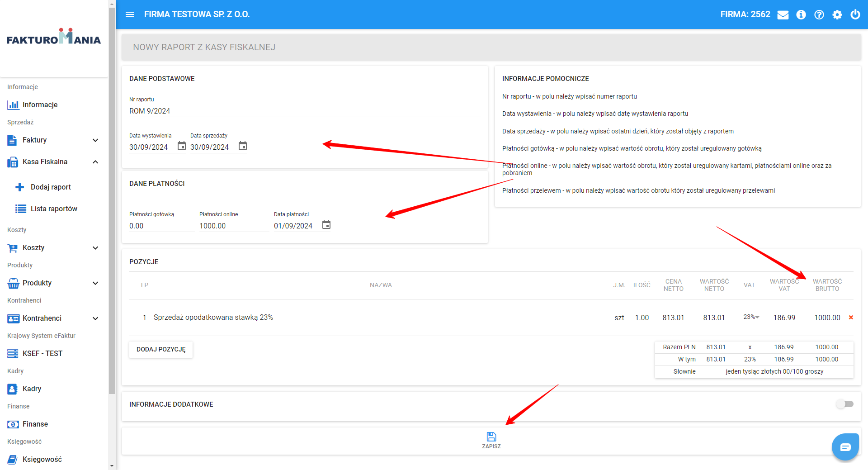868x470 pixels.
Task: Click the Płatności gotówką field
Action: (x=162, y=226)
